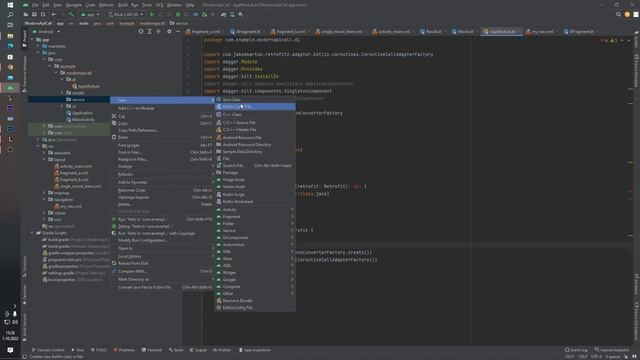Choose EditorConfig File in the New submenu
Viewport: 640px width, 360px height.
255,308
